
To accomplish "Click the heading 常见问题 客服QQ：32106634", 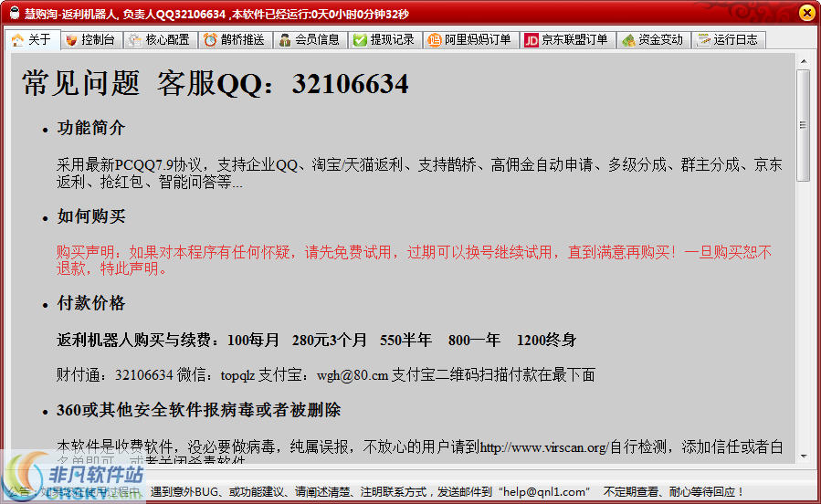I will click(216, 84).
